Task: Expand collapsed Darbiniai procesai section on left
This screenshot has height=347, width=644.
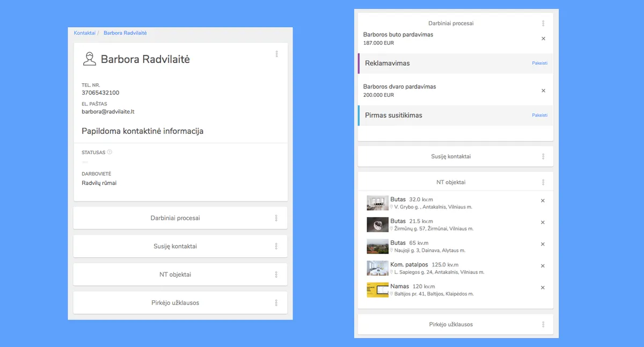Action: click(175, 218)
